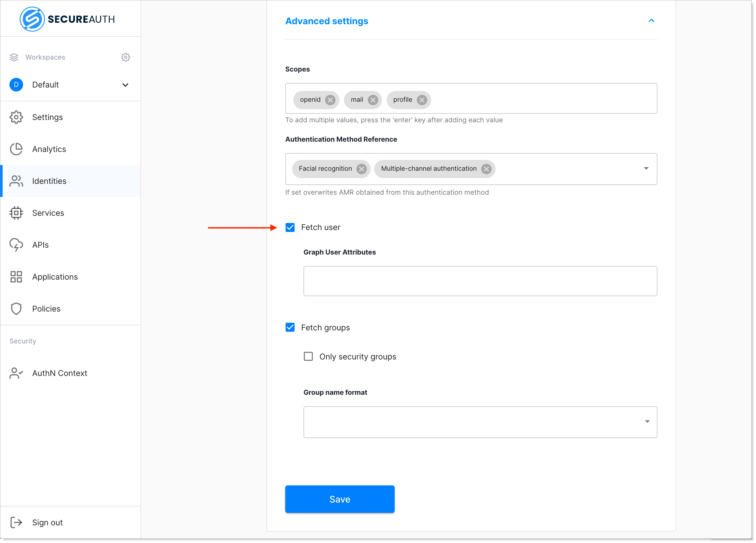Viewport: 756px width, 543px height.
Task: Remove Facial recognition AMR chip
Action: tap(362, 169)
